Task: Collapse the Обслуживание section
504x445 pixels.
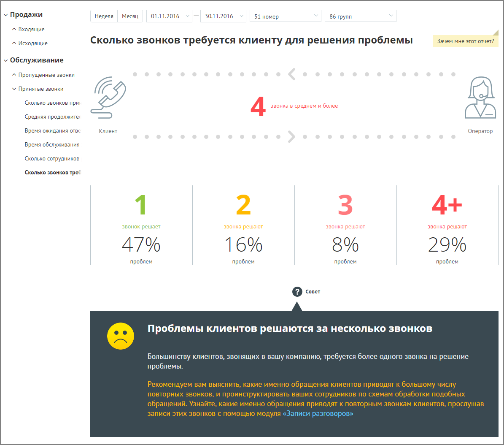Action: pos(5,60)
